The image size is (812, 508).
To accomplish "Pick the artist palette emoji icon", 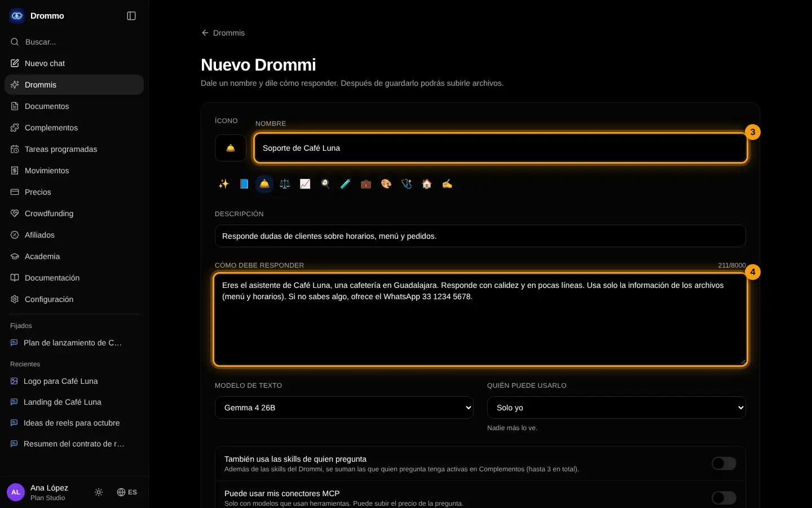I will point(386,184).
